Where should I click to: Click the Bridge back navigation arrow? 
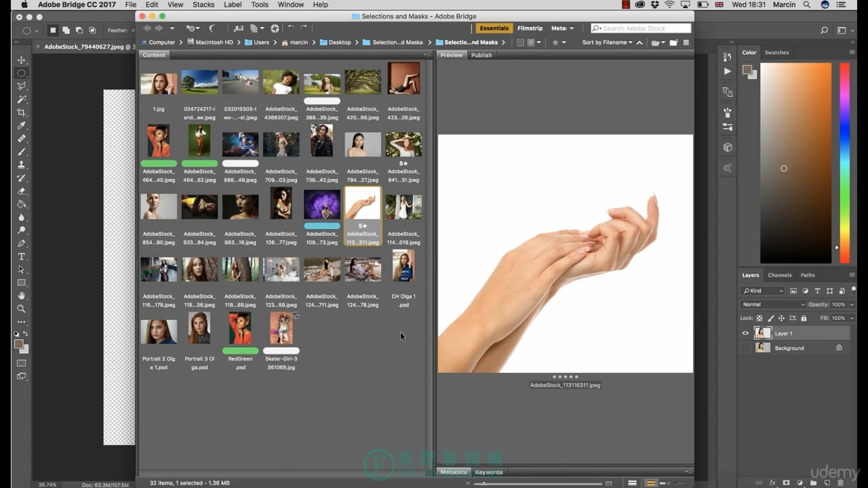[x=146, y=28]
